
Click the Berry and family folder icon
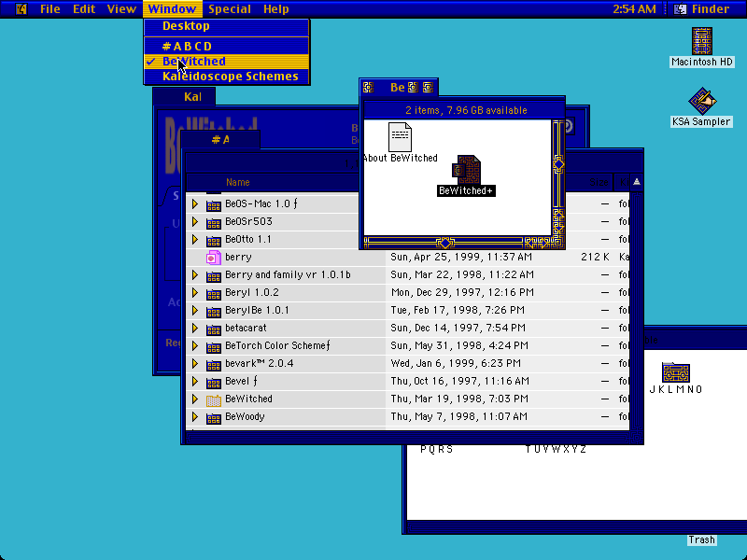point(214,275)
